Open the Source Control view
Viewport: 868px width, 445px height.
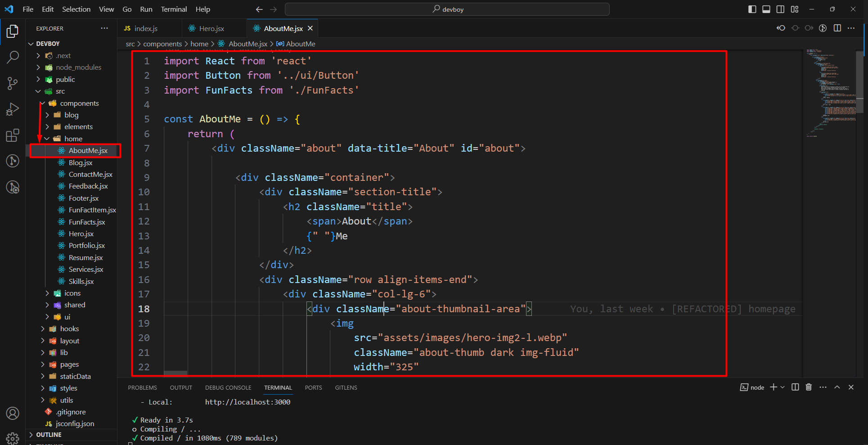pos(13,83)
